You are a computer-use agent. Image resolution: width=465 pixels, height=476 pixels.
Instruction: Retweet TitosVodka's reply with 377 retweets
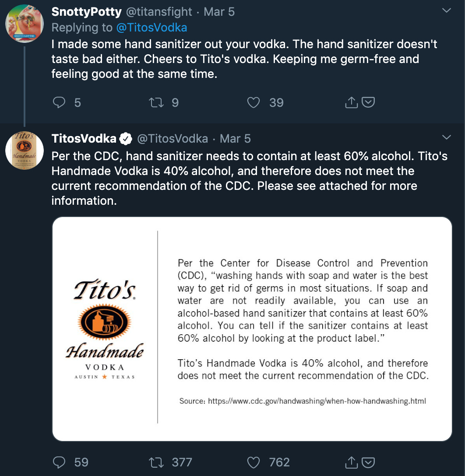click(156, 462)
